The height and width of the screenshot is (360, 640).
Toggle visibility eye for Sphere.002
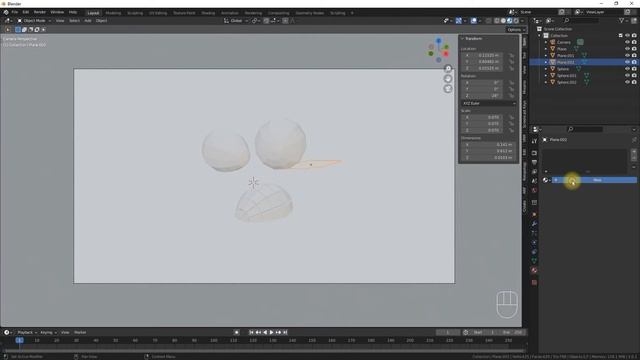tap(627, 82)
